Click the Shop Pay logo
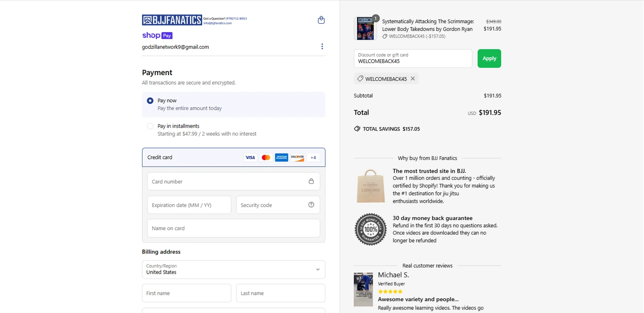 (x=157, y=36)
